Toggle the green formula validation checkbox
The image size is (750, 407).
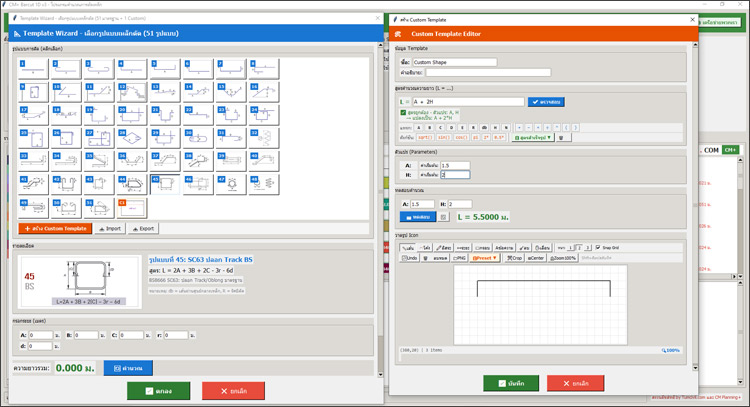pos(402,113)
